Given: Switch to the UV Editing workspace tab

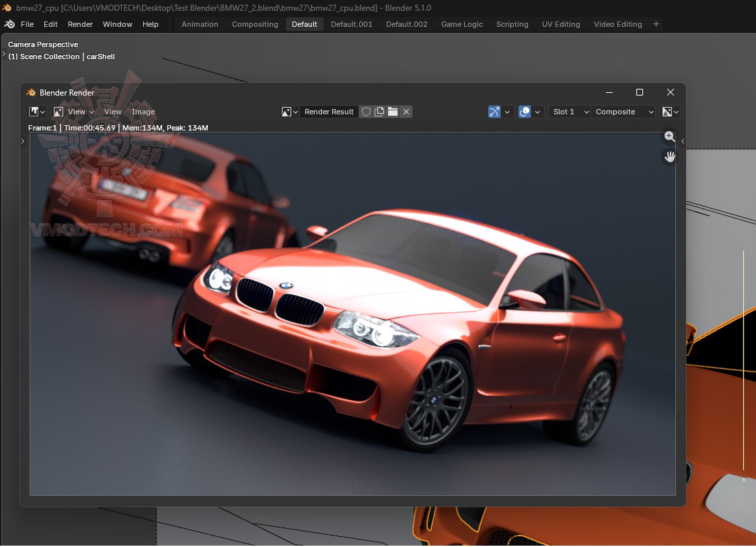Looking at the screenshot, I should point(561,24).
